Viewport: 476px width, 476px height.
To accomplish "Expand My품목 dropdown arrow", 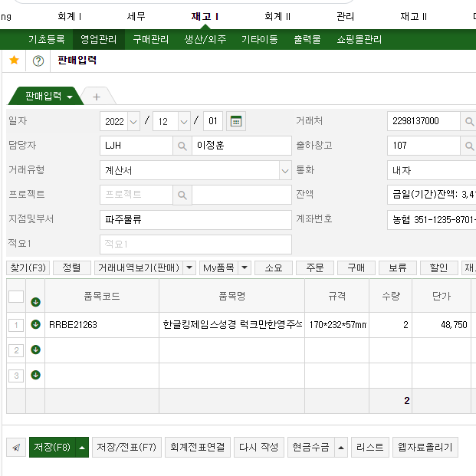I will (245, 268).
